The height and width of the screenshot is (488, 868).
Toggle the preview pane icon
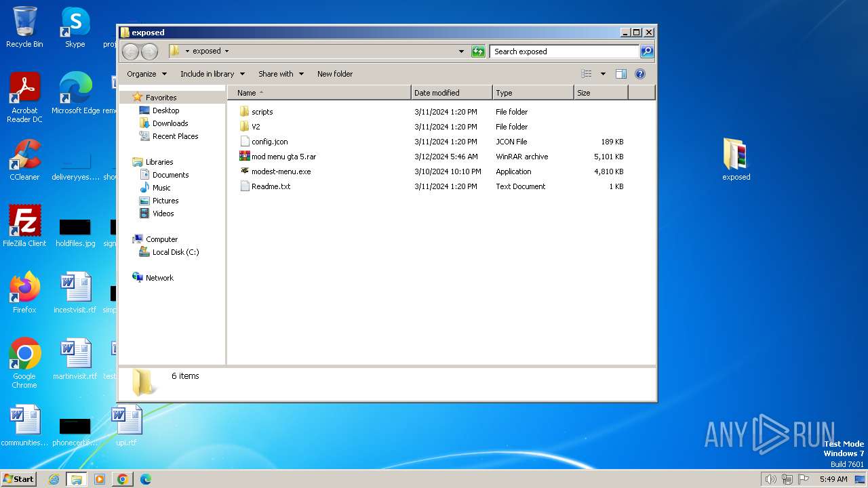620,74
